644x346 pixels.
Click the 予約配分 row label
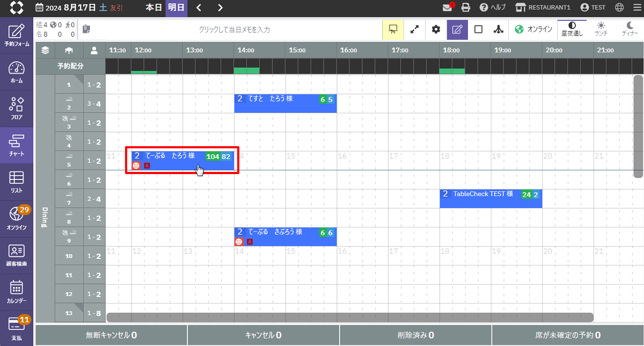[x=70, y=67]
